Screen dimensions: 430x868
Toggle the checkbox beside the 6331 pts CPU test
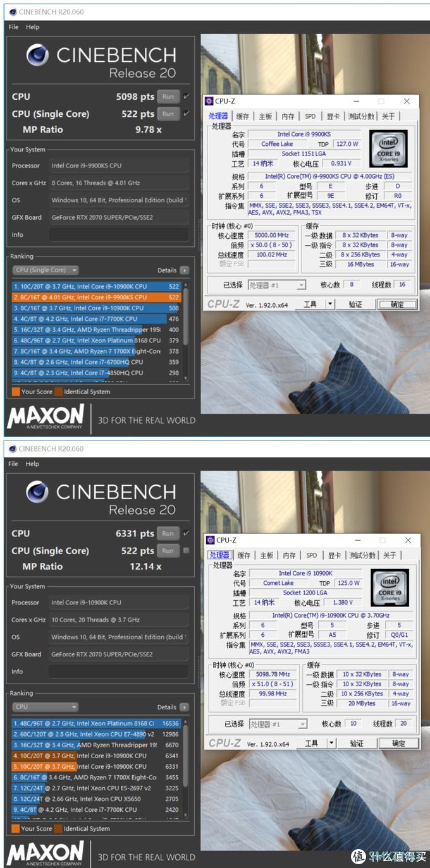[186, 533]
